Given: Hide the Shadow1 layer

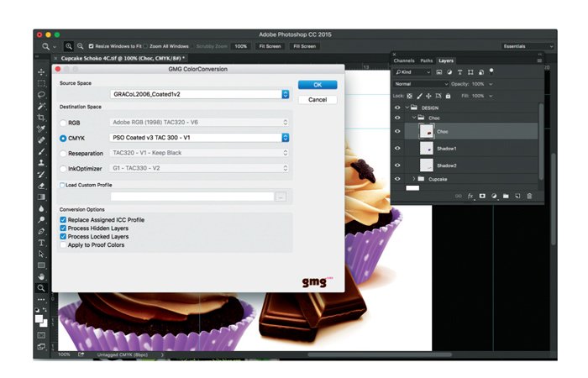Looking at the screenshot, I should pyautogui.click(x=397, y=148).
